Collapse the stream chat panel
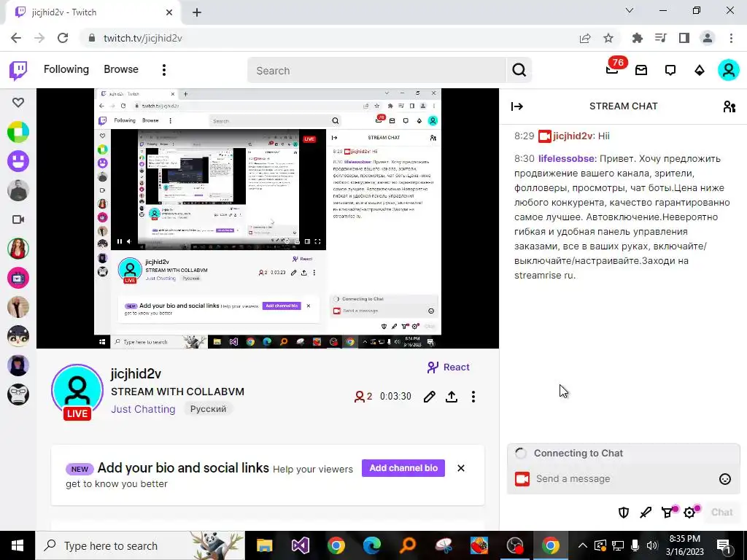 tap(517, 106)
